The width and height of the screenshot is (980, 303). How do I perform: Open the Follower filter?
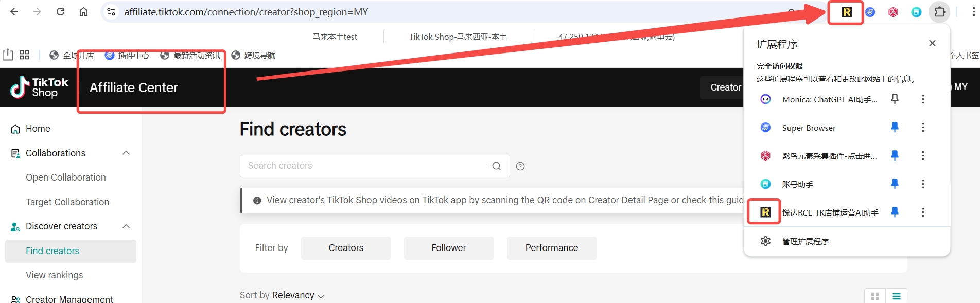click(449, 248)
